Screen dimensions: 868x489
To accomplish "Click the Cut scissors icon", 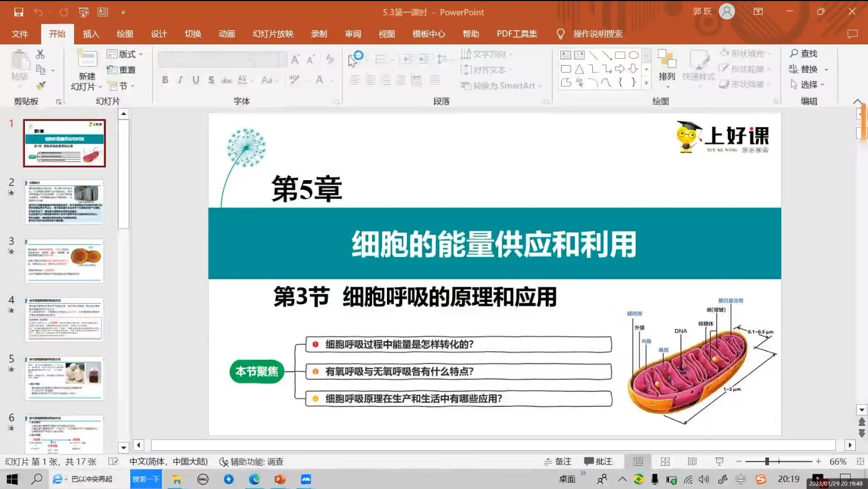I will pos(40,54).
